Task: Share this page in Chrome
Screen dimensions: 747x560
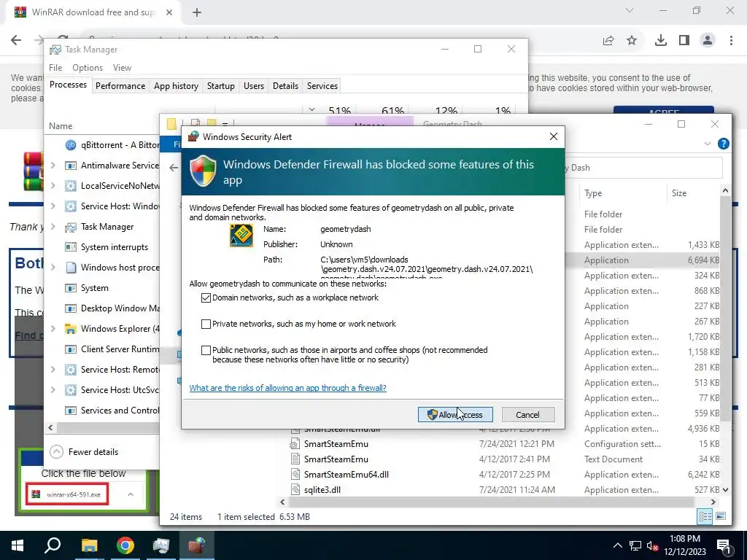Action: 608,41
